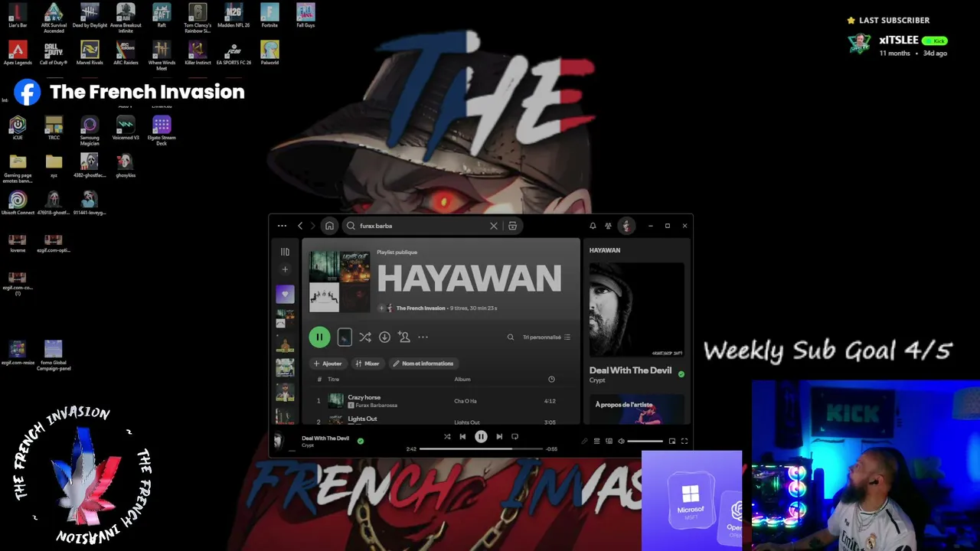Open the Spotify profile avatar menu

(626, 226)
